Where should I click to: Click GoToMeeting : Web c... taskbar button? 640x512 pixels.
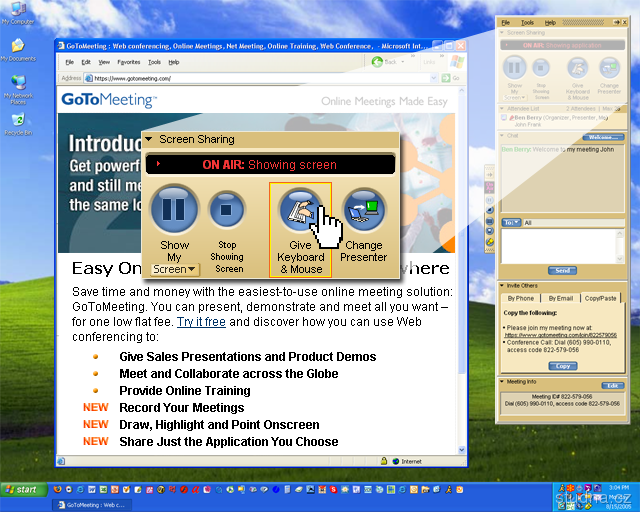click(92, 505)
